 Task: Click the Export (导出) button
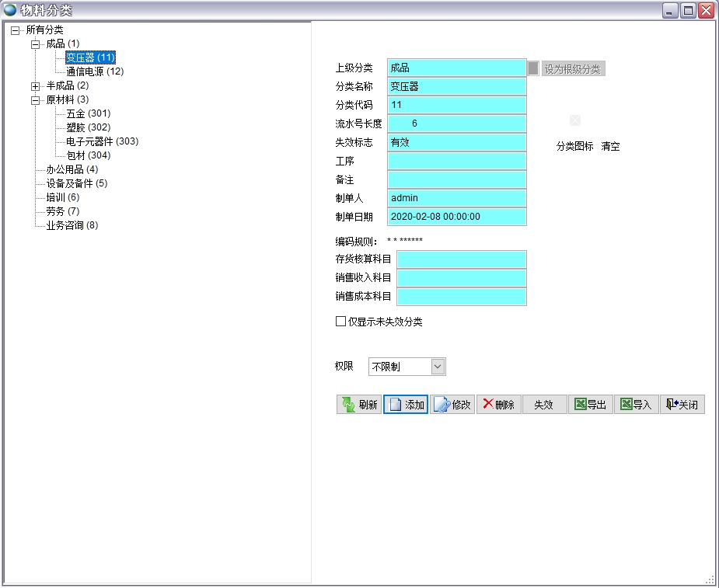coord(590,405)
